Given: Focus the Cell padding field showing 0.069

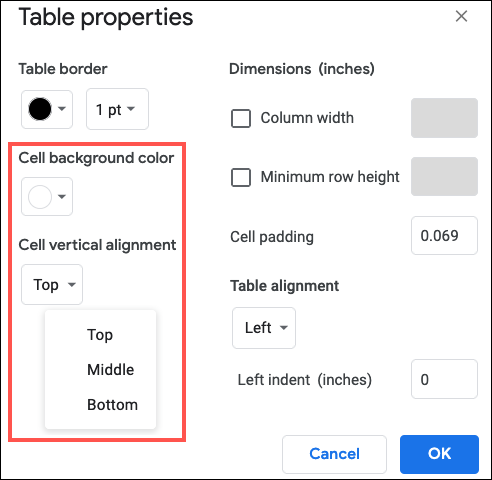Looking at the screenshot, I should click(444, 236).
